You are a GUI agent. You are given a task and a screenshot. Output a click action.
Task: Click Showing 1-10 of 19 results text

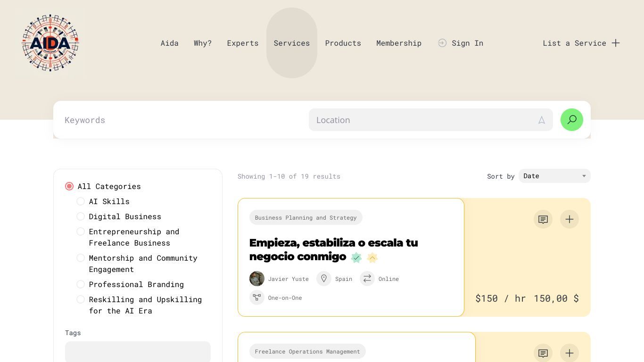point(289,176)
